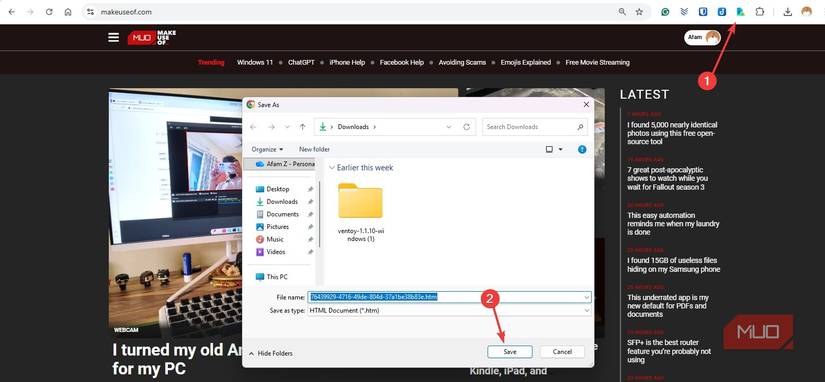Open 15GB useless files Samsung article
Screen dimensions: 825x382
click(x=673, y=265)
